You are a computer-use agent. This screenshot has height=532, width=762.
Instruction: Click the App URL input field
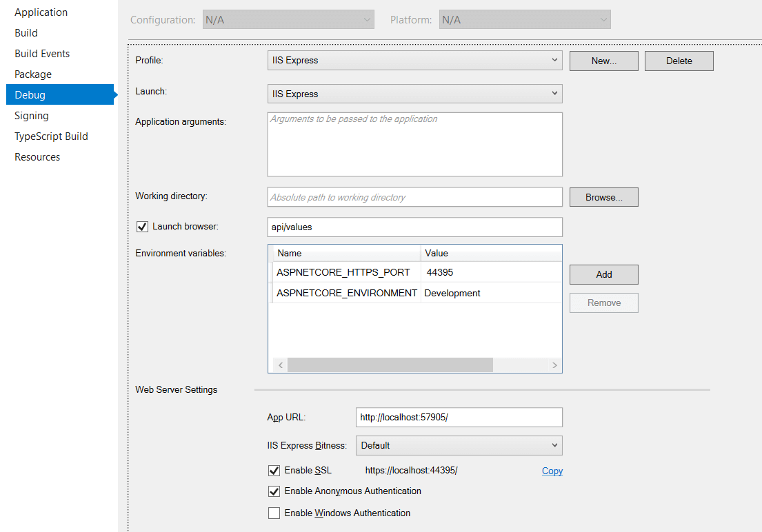click(459, 417)
